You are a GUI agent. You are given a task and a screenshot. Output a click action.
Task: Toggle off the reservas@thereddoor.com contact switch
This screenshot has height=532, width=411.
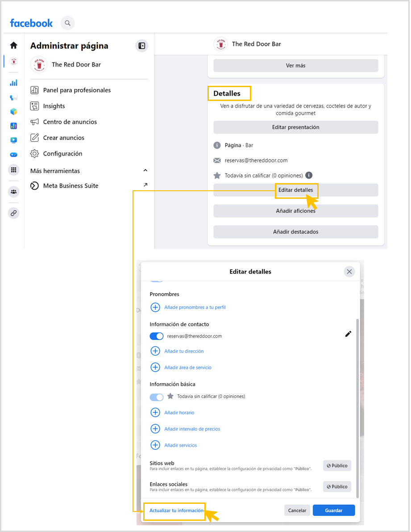[156, 336]
